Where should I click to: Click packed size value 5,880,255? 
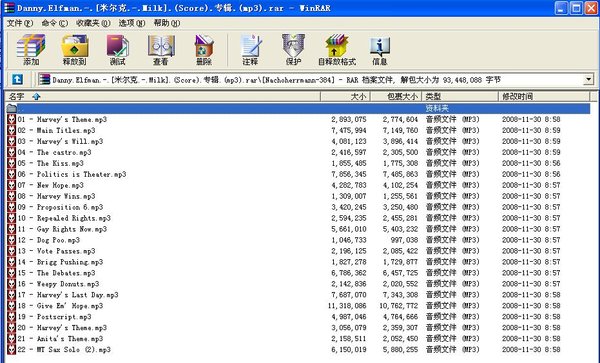[400, 350]
